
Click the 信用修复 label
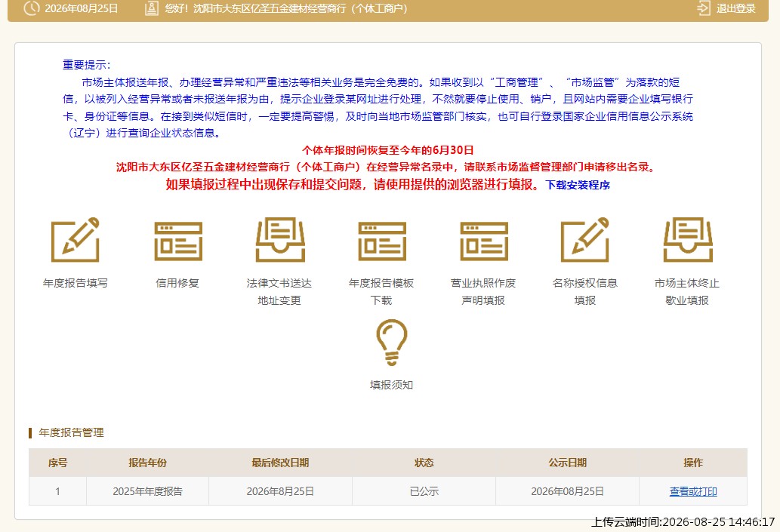(177, 283)
